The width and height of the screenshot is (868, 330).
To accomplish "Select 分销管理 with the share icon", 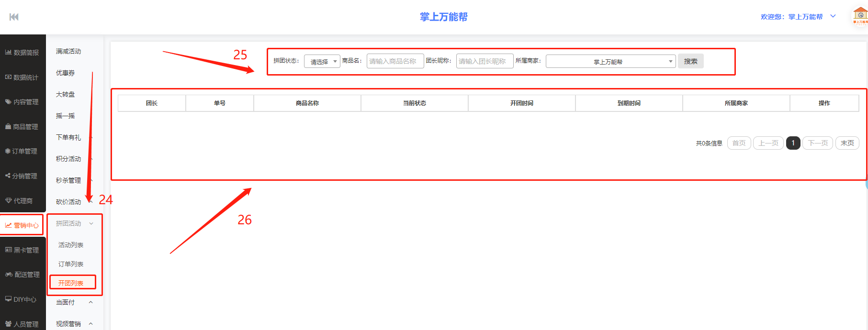I will point(22,176).
